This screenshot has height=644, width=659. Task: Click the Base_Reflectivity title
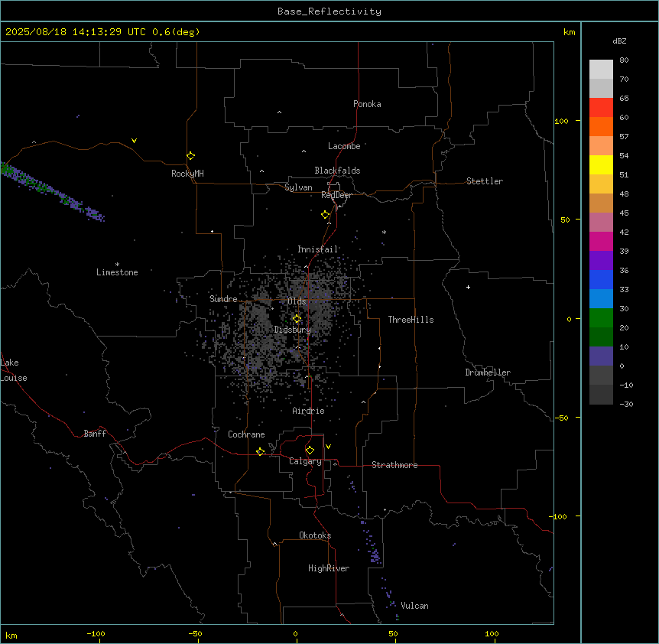pos(329,11)
